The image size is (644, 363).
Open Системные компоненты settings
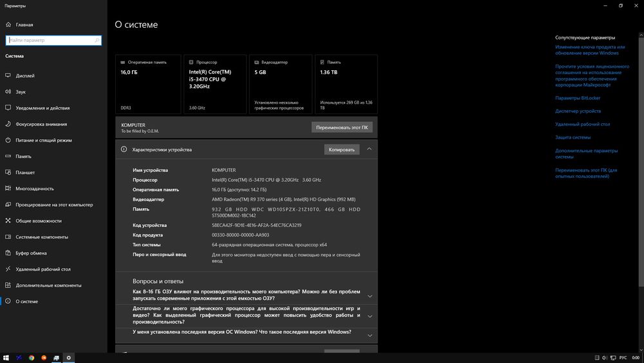point(42,237)
